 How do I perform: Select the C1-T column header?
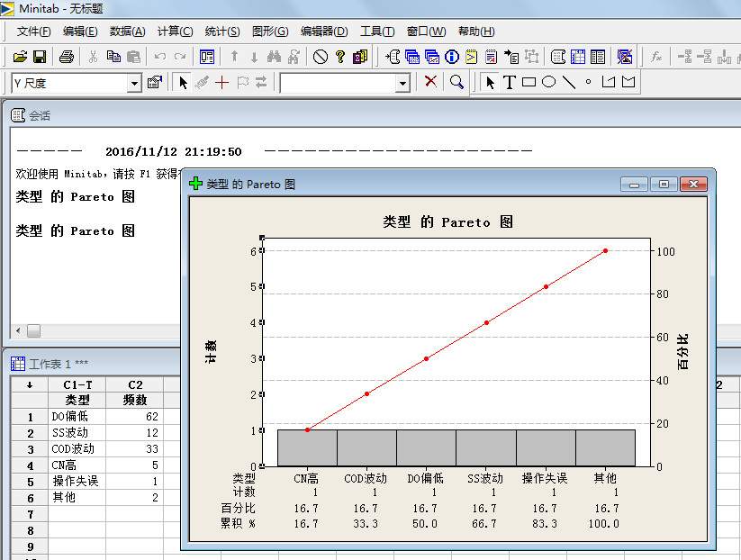[77, 384]
